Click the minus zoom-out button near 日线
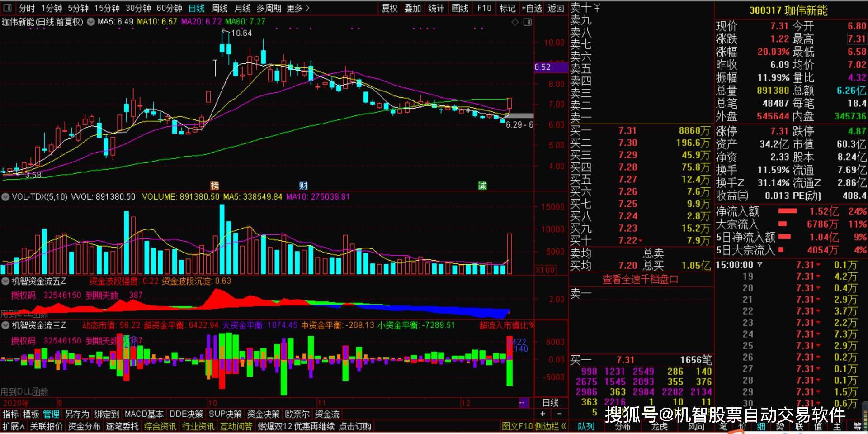The width and height of the screenshot is (868, 434). coord(559,414)
